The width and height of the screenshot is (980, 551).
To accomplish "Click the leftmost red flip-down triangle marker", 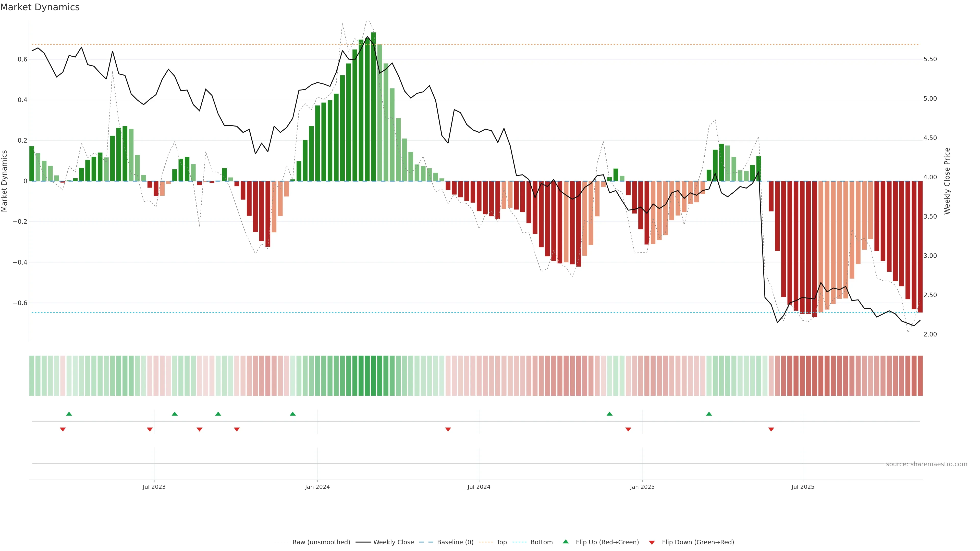I will [x=63, y=429].
